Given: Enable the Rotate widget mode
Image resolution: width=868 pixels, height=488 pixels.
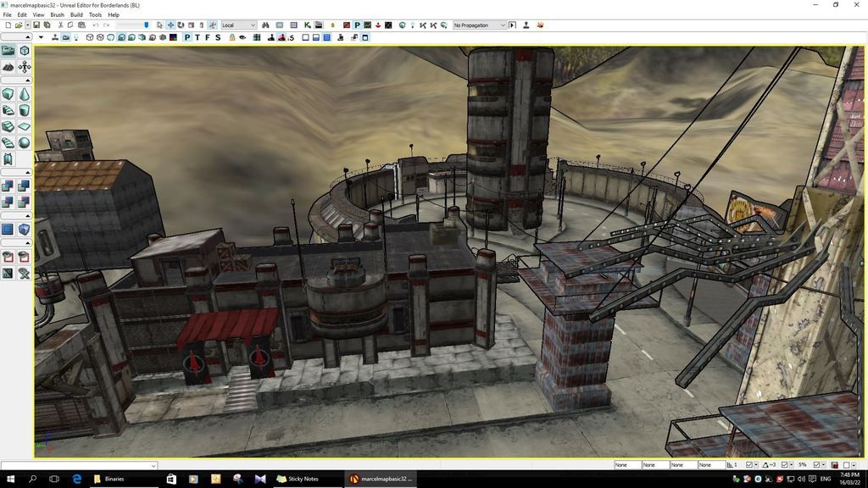Looking at the screenshot, I should [181, 25].
